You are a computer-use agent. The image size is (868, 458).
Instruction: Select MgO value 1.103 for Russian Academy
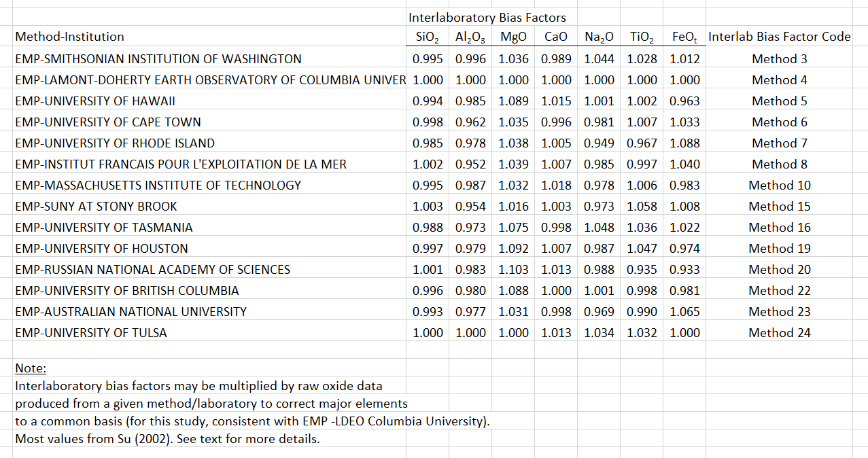pyautogui.click(x=513, y=270)
